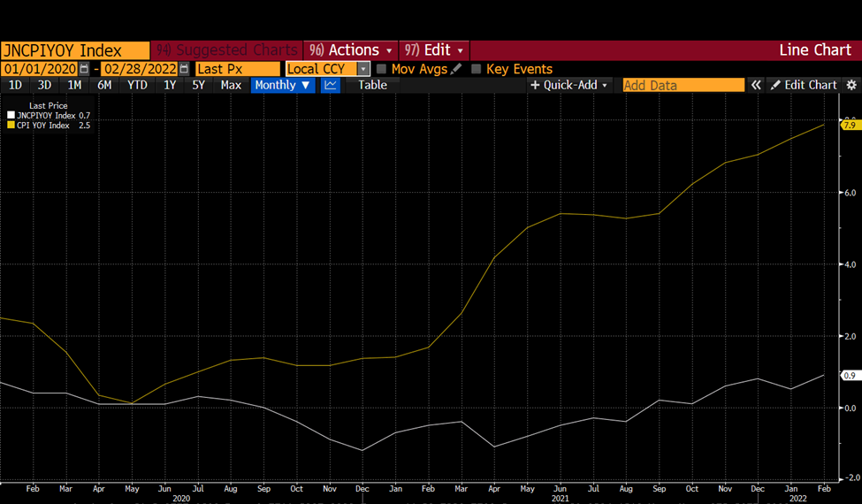Select the YTD time range

tap(137, 85)
